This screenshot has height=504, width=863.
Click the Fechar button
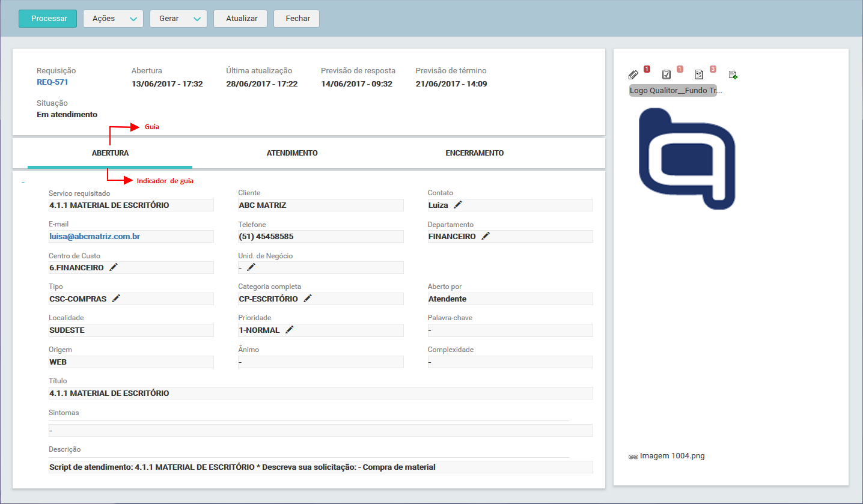pos(297,19)
